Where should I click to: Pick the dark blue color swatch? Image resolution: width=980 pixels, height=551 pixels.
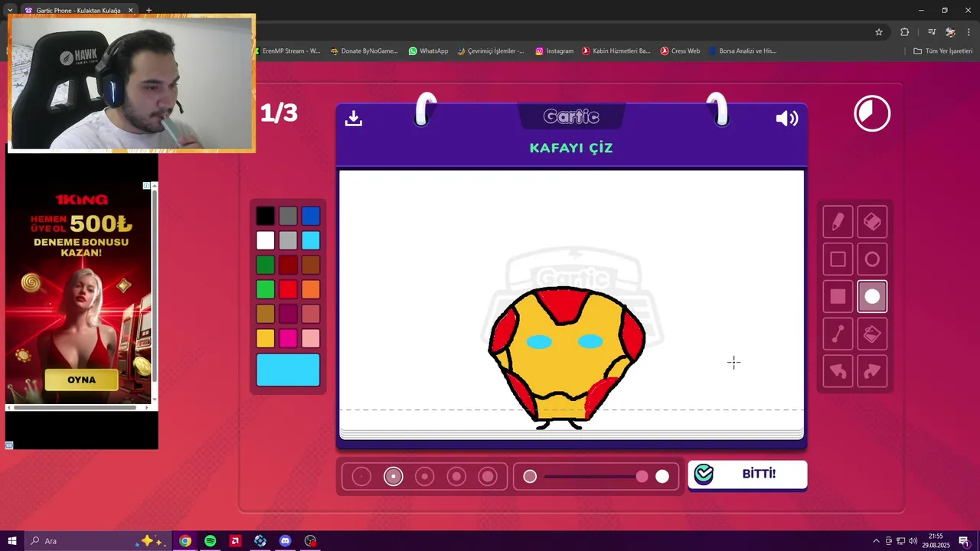pos(310,216)
